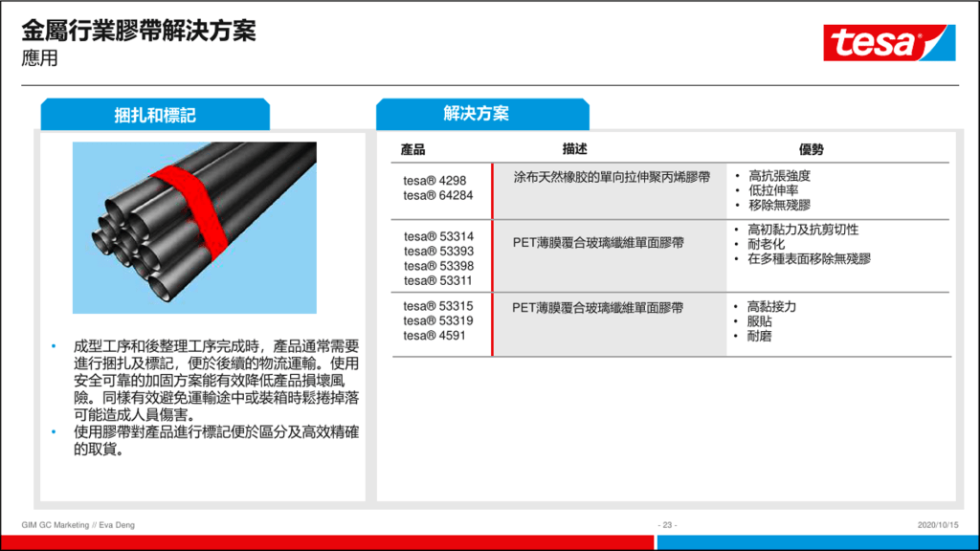Select the 捆扎和標記 blue header tab
The height and width of the screenshot is (551, 980).
pyautogui.click(x=155, y=115)
